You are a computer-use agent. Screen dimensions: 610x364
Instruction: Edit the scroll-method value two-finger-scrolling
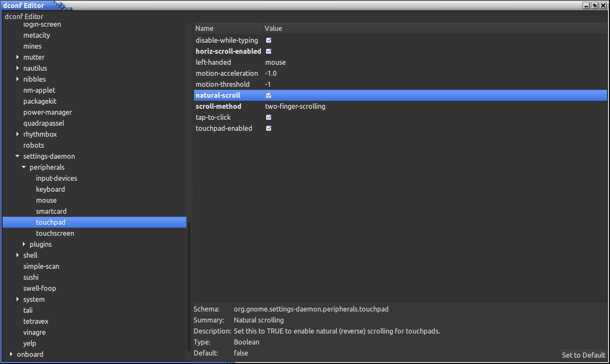click(x=295, y=106)
